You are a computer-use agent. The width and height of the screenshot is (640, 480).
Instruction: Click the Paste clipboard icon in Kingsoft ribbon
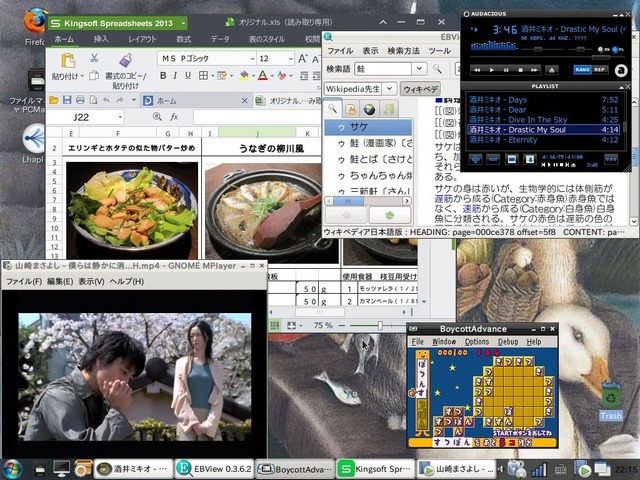68,60
